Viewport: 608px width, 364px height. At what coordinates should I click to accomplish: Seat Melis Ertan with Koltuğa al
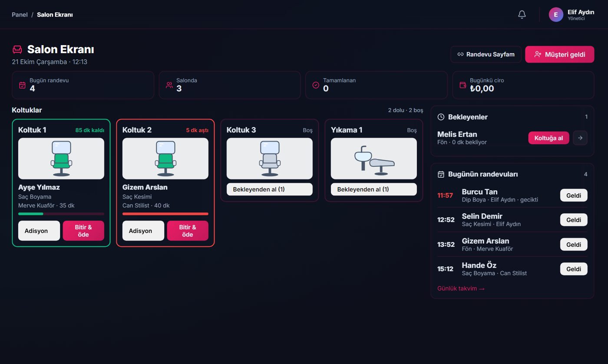[x=549, y=138]
